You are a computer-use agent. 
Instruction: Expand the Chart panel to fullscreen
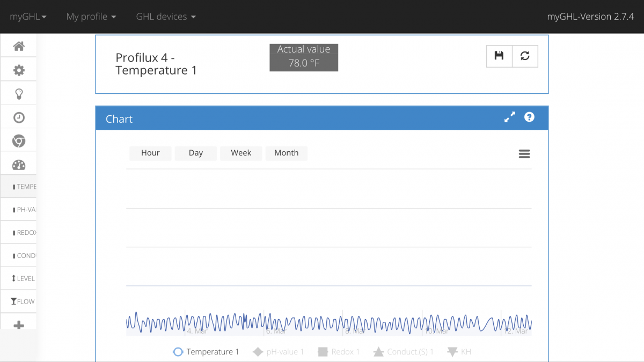(x=510, y=117)
